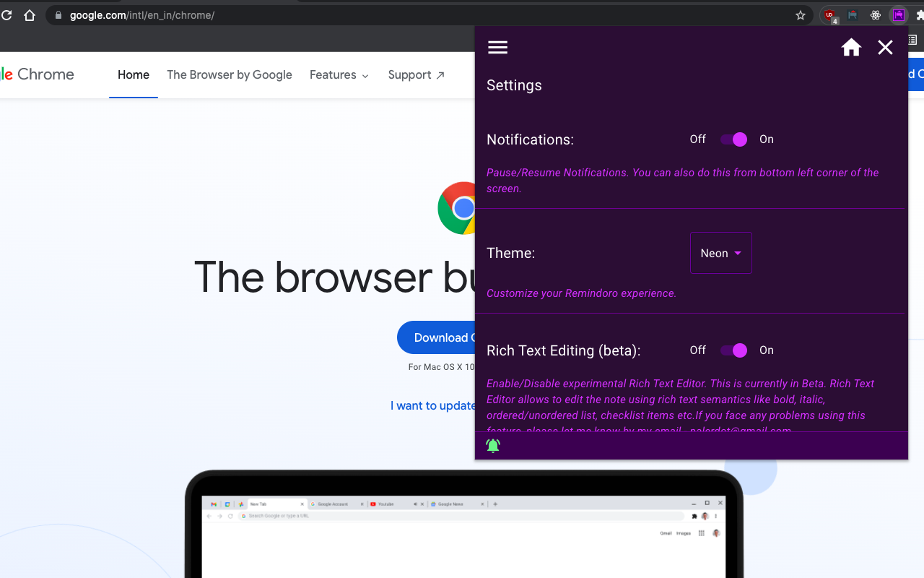This screenshot has height=578, width=924.
Task: Toggle the Rich Text Editing (beta) switch
Action: pyautogui.click(x=733, y=350)
